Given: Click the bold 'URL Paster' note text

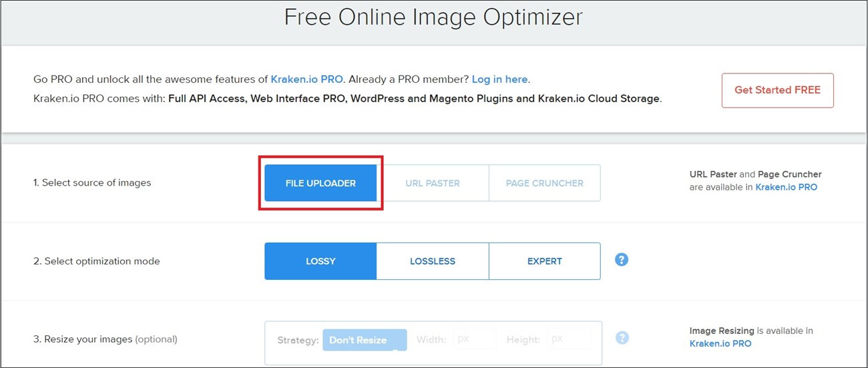Looking at the screenshot, I should 713,174.
